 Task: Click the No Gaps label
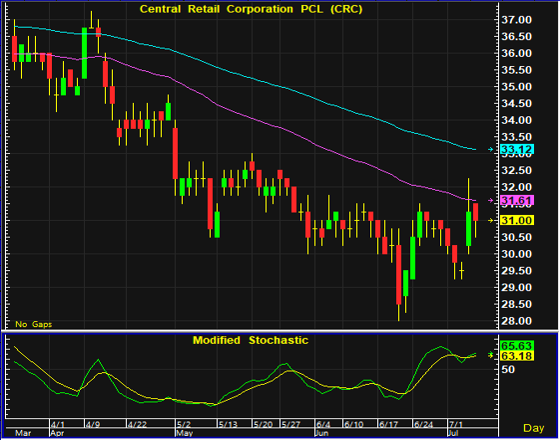coord(33,324)
